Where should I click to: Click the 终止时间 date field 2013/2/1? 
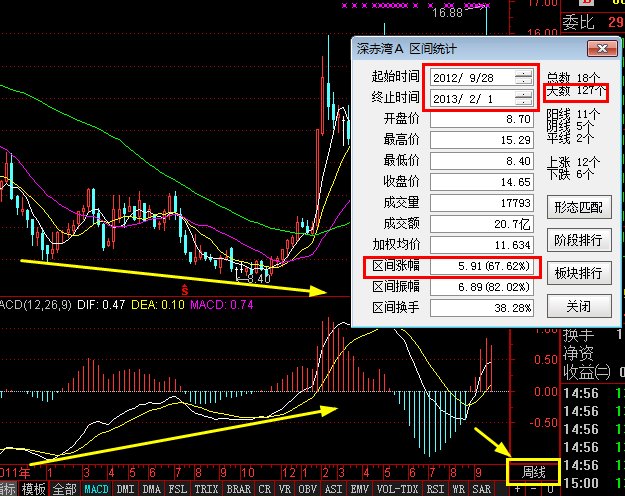[x=470, y=97]
